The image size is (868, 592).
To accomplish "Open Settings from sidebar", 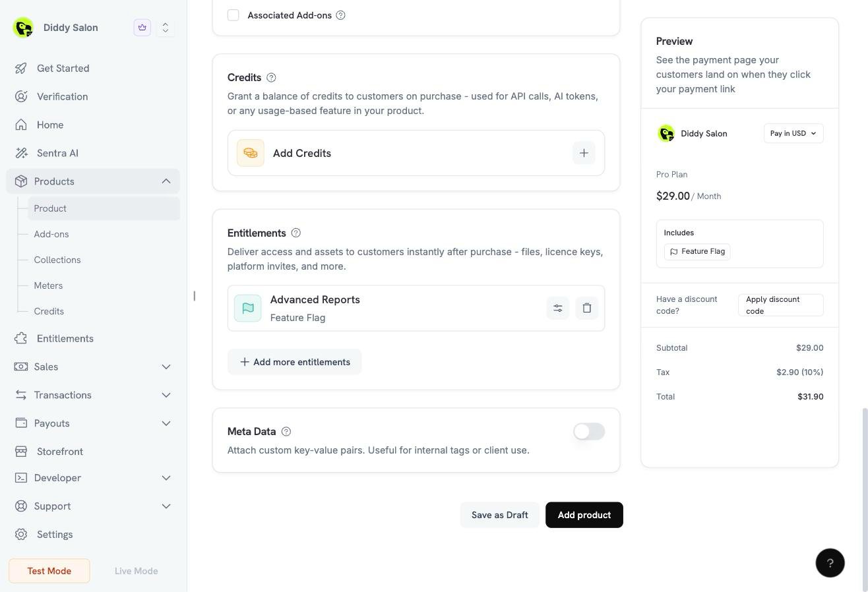I will pos(93,535).
